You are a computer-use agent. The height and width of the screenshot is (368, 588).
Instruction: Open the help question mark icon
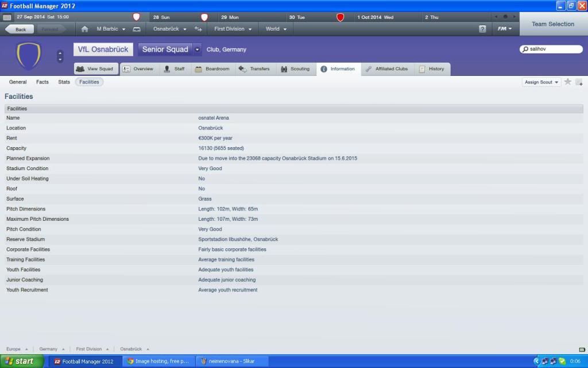click(482, 29)
